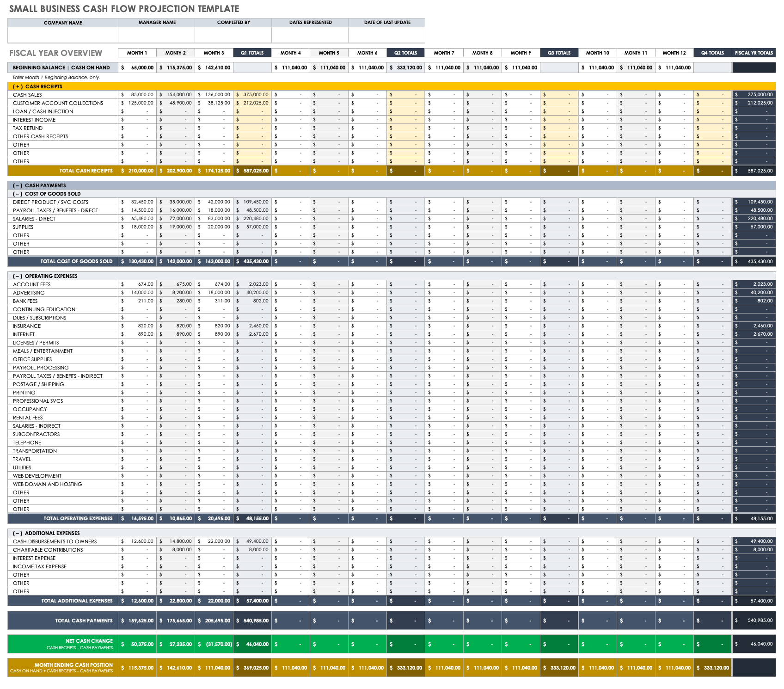This screenshot has height=689, width=784.
Task: Click the Dates Represented cell
Action: point(311,35)
